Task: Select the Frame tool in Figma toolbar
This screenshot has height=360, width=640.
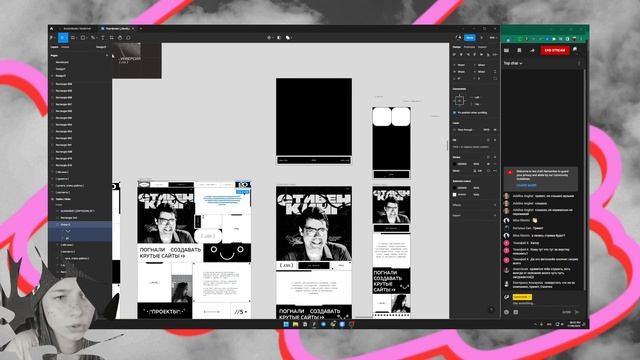Action: (x=73, y=38)
